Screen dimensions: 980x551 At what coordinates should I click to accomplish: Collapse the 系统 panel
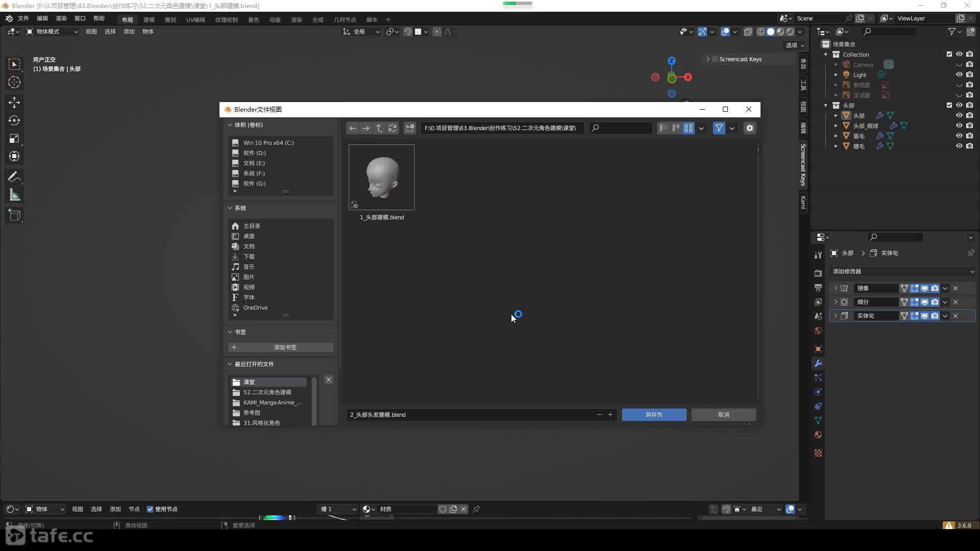click(230, 208)
